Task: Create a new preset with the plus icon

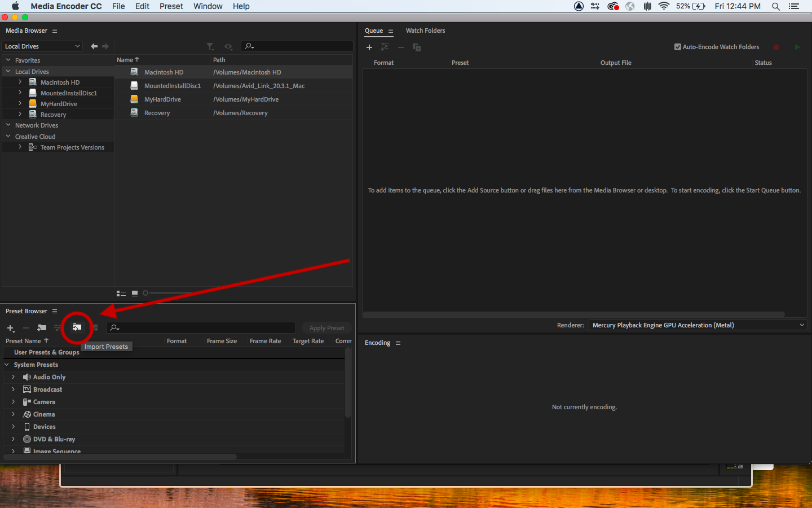Action: [x=10, y=328]
